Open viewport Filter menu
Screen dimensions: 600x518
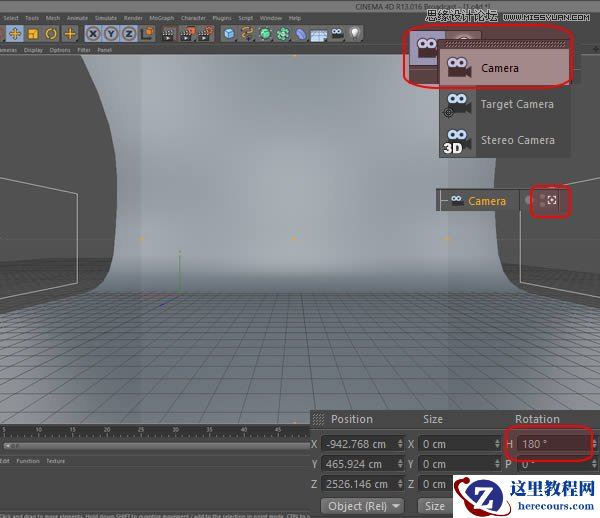tap(84, 50)
